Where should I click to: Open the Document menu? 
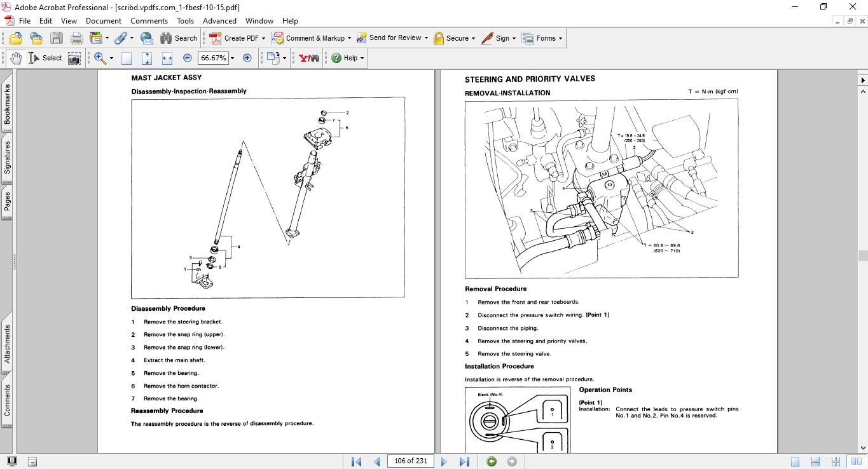104,21
